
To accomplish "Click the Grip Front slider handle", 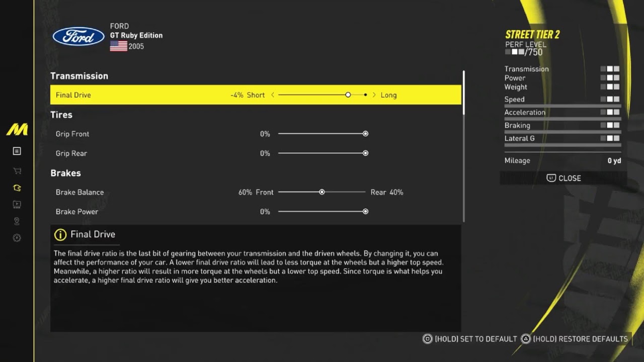I will coord(365,134).
